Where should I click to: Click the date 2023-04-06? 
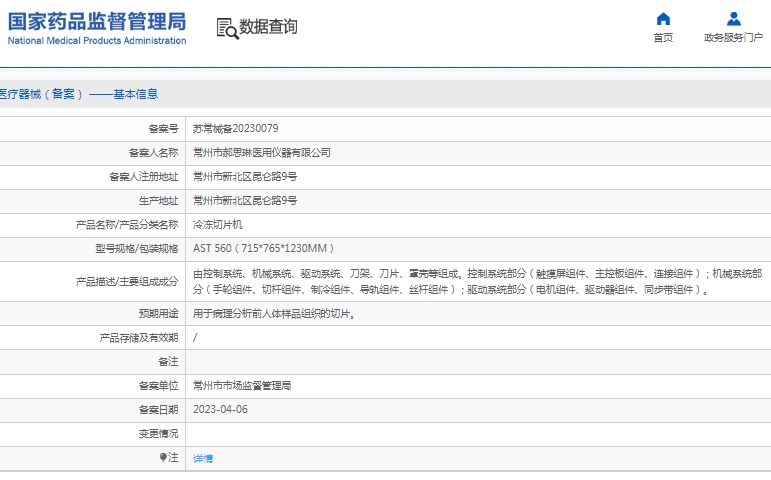click(x=220, y=409)
